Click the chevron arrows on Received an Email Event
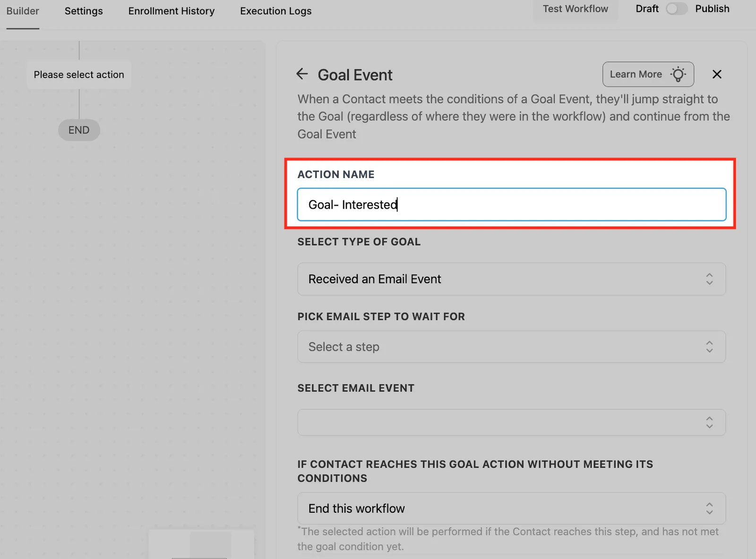The height and width of the screenshot is (559, 756). click(709, 279)
